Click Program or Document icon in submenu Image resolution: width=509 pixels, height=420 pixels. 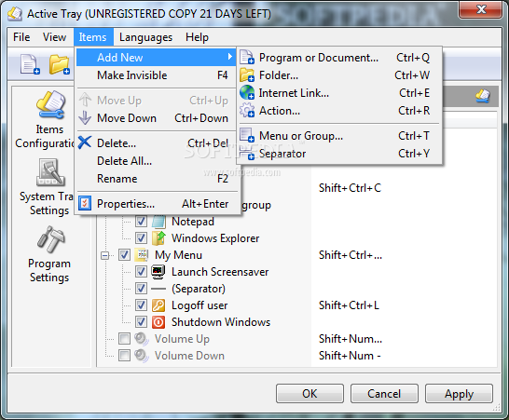pos(247,58)
